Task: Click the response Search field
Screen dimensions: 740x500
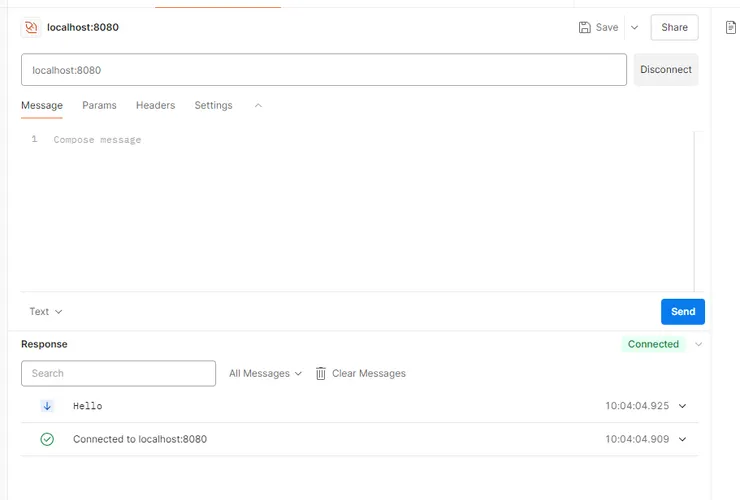Action: pos(118,373)
